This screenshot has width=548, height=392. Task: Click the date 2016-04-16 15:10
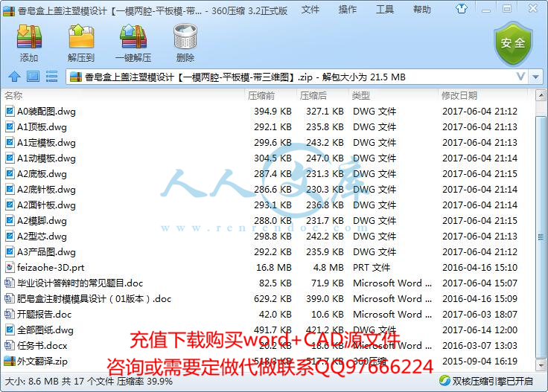click(479, 267)
